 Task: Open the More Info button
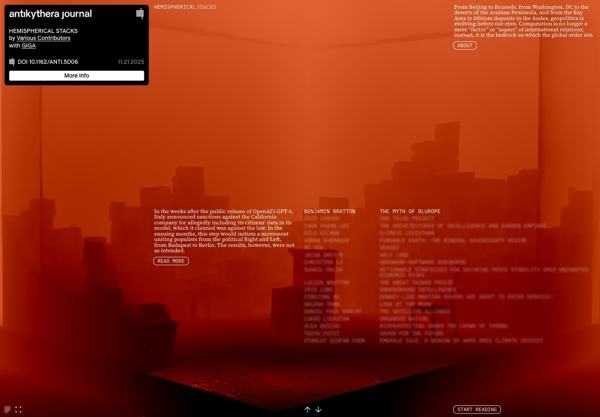point(77,76)
